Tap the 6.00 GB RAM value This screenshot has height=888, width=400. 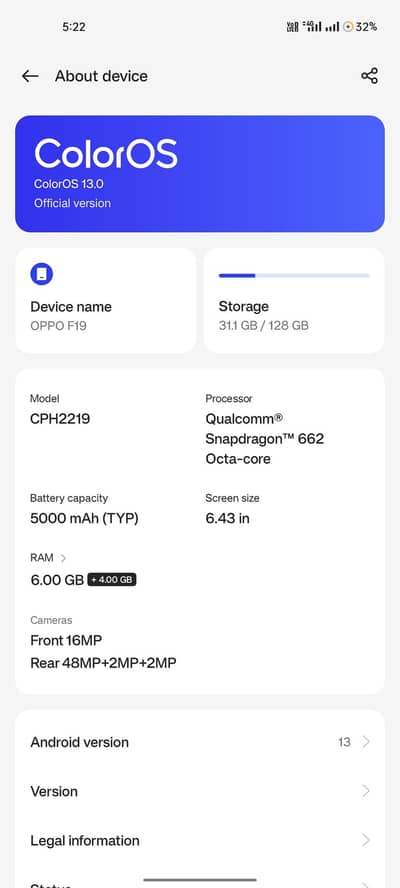coord(57,580)
